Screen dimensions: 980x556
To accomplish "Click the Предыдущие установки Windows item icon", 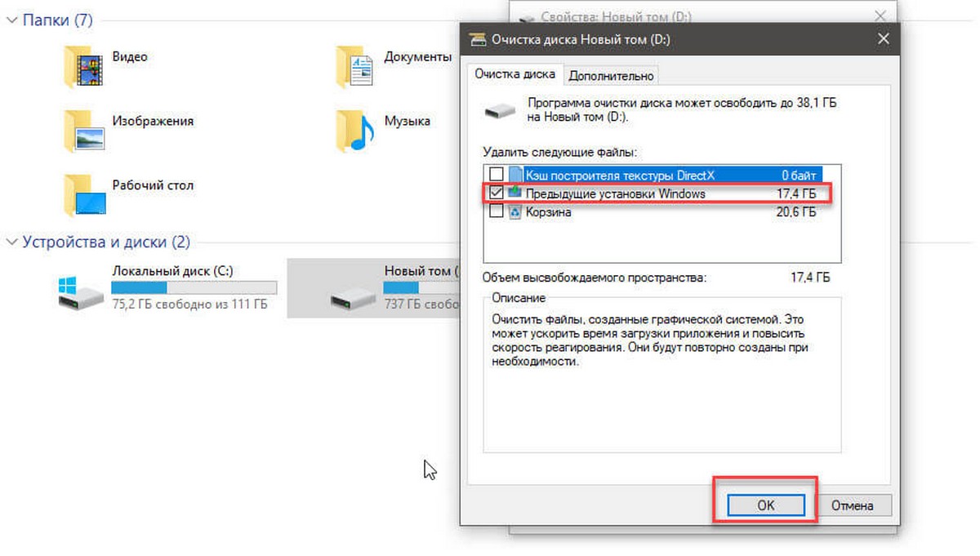I will pyautogui.click(x=515, y=193).
